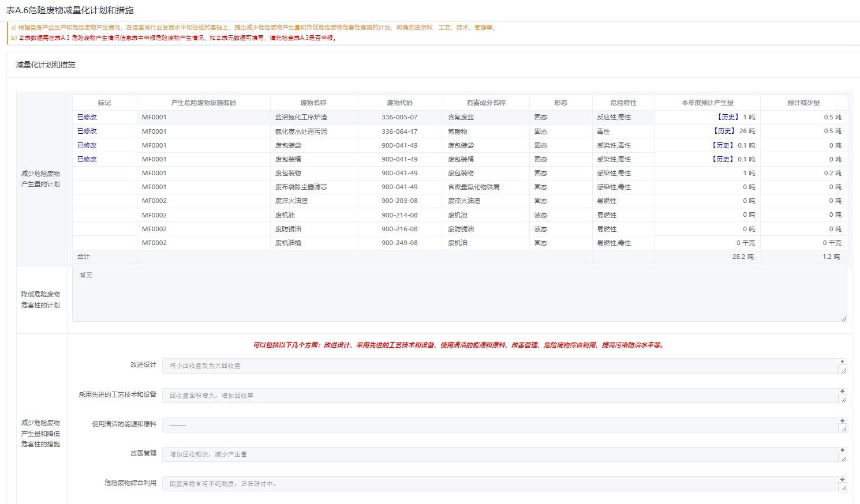Click resize grip of 使用清洁的能源和原料 field
This screenshot has height=504, width=860.
843,429
